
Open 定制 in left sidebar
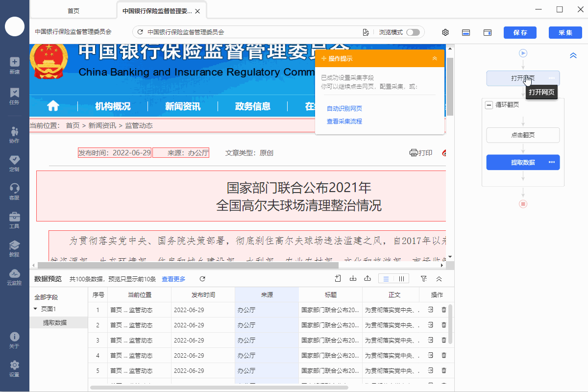tap(14, 163)
